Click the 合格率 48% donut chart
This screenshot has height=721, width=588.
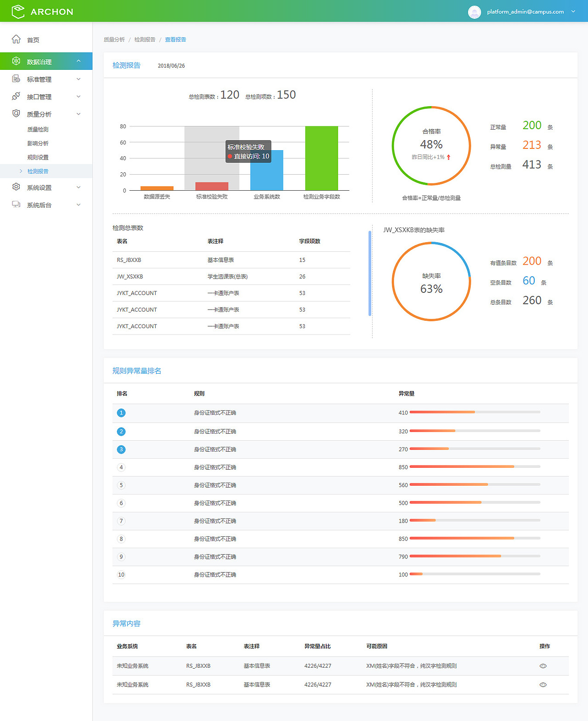point(431,146)
